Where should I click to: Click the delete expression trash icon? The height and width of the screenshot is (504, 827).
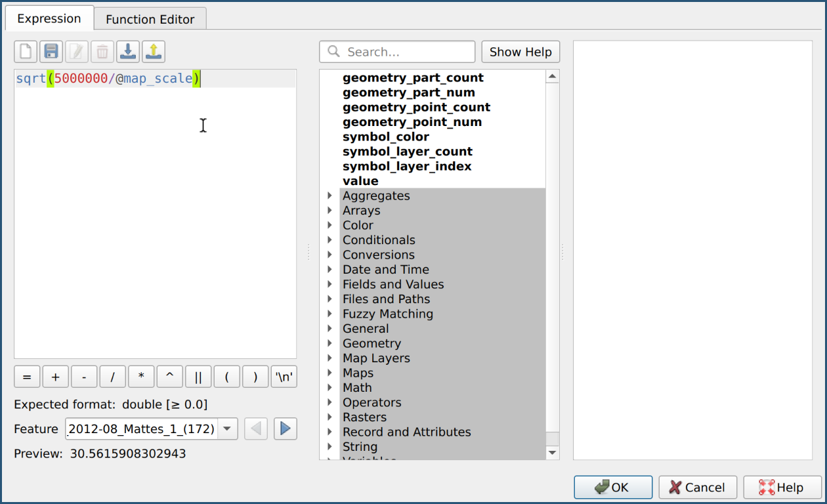click(x=102, y=51)
